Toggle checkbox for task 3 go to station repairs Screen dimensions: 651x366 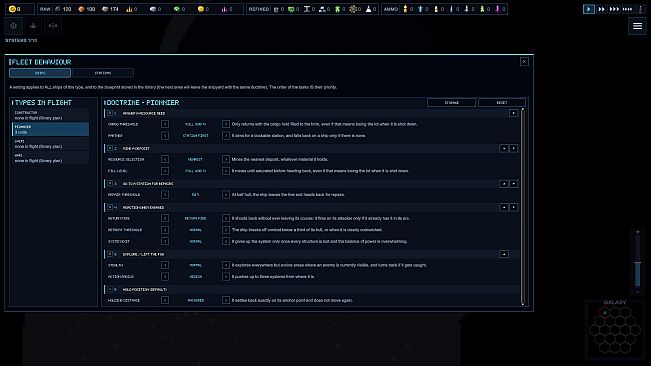click(x=110, y=183)
